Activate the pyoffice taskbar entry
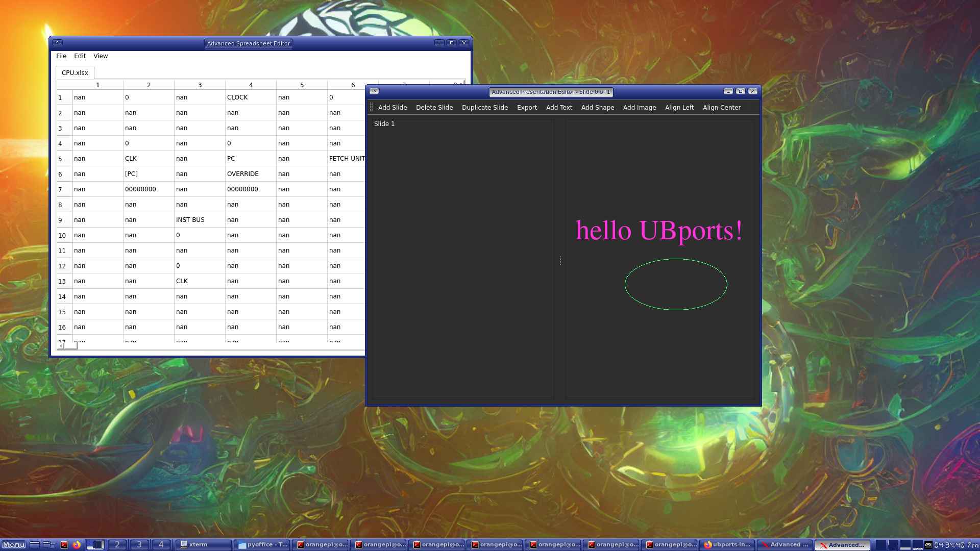The height and width of the screenshot is (551, 980). 262,545
